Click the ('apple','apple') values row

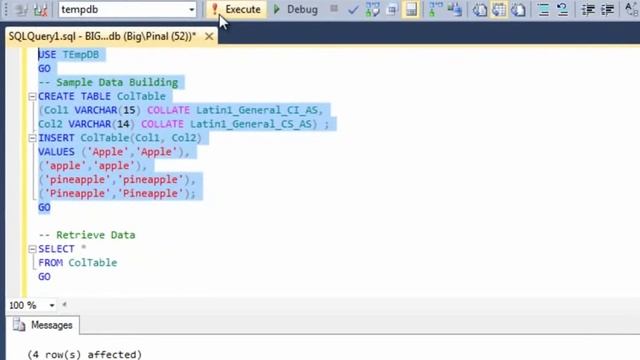pyautogui.click(x=93, y=166)
